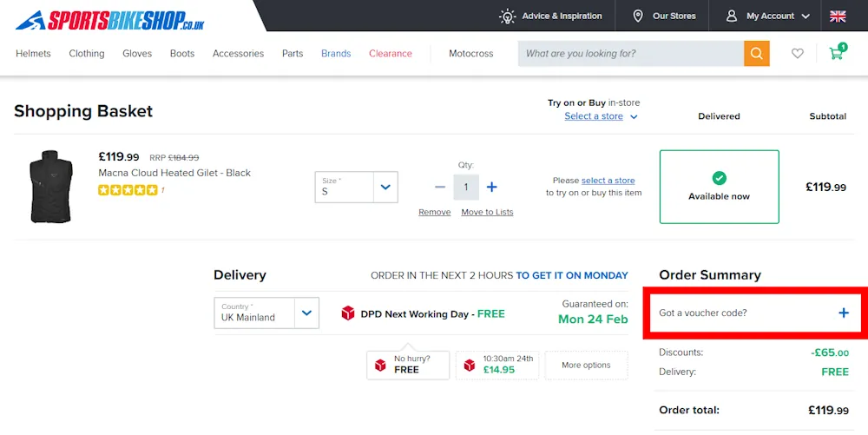Image resolution: width=868 pixels, height=435 pixels.
Task: Open the Motocross menu
Action: 471,54
